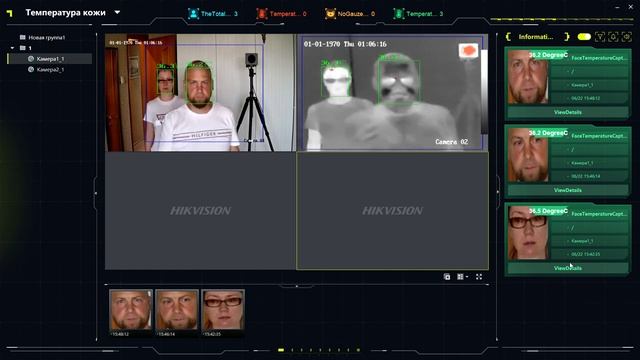This screenshot has height=360, width=640.
Task: Select Камера1_1 in the camera tree
Action: [50, 59]
